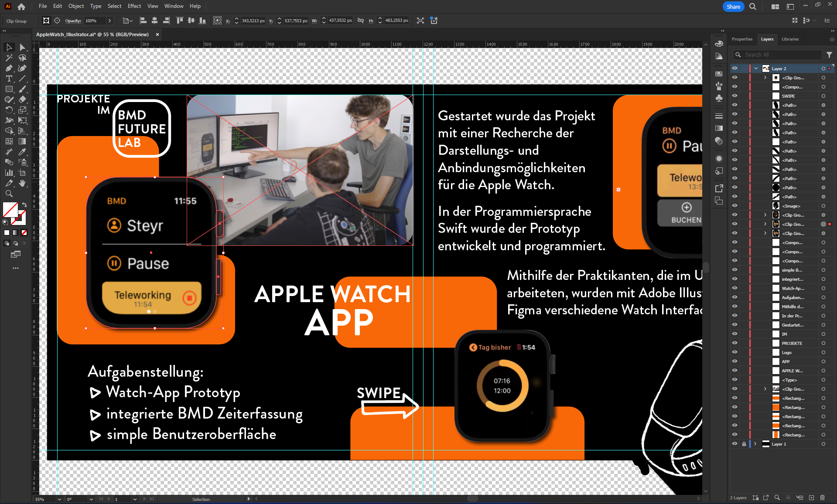Select the Pen tool
This screenshot has height=504, width=837.
(9, 68)
